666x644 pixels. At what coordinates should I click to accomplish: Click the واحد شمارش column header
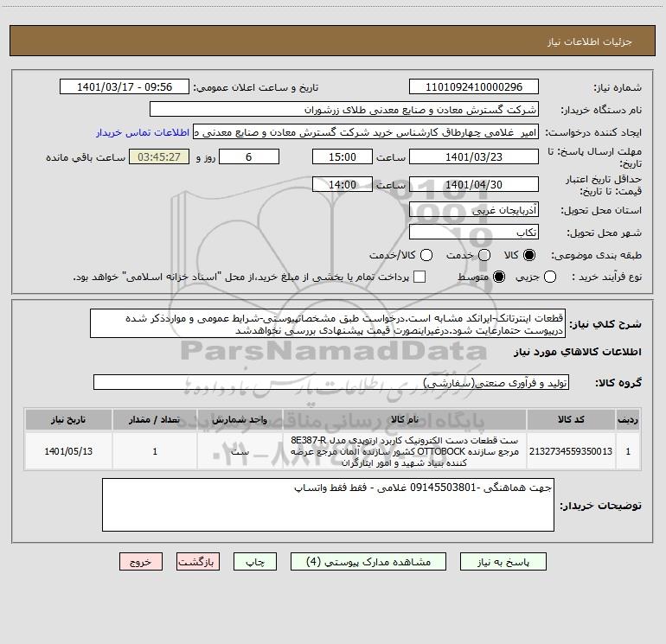pyautogui.click(x=240, y=419)
